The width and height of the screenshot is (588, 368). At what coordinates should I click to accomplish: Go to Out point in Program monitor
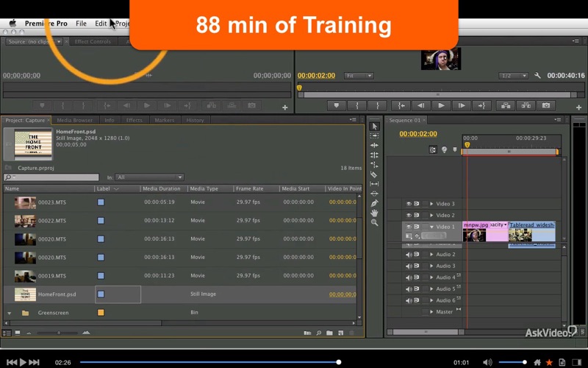coord(482,106)
